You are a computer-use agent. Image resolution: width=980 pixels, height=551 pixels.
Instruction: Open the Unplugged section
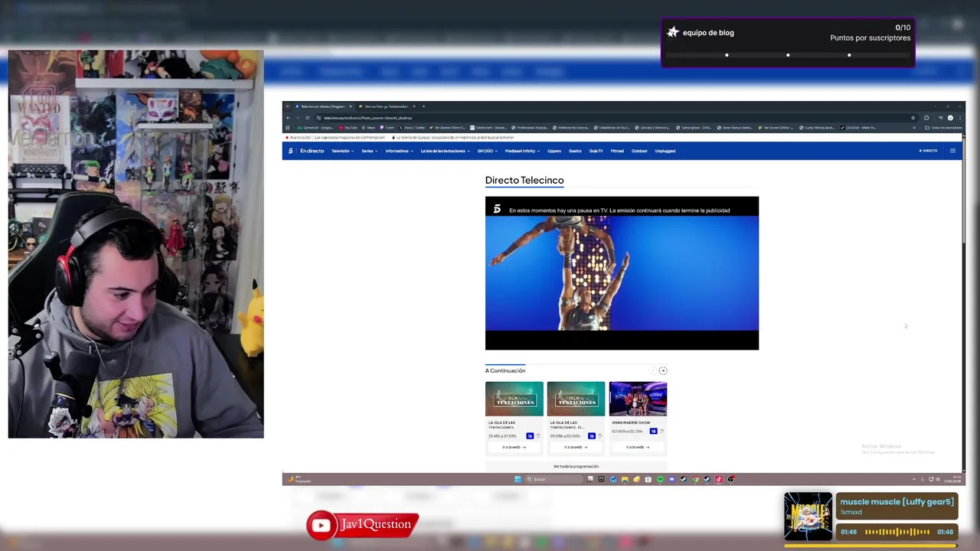pos(665,151)
